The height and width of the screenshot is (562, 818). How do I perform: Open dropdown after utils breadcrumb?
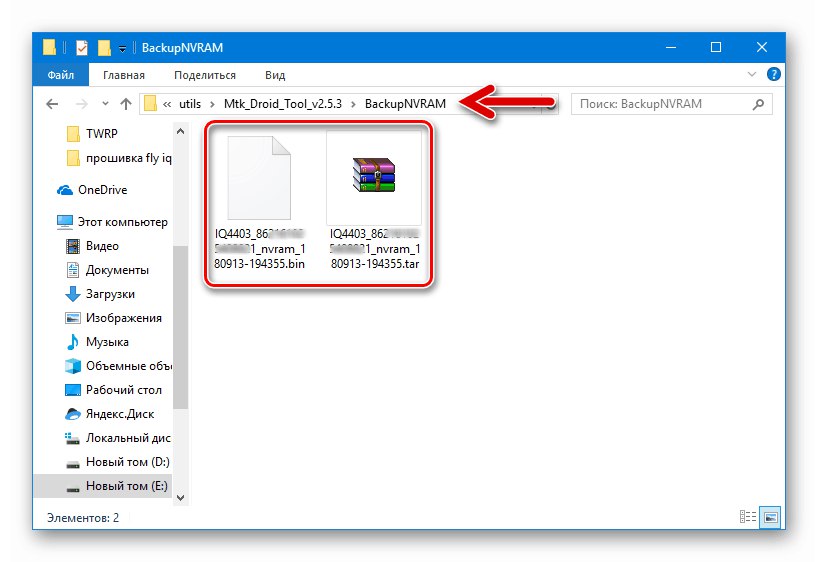point(212,104)
